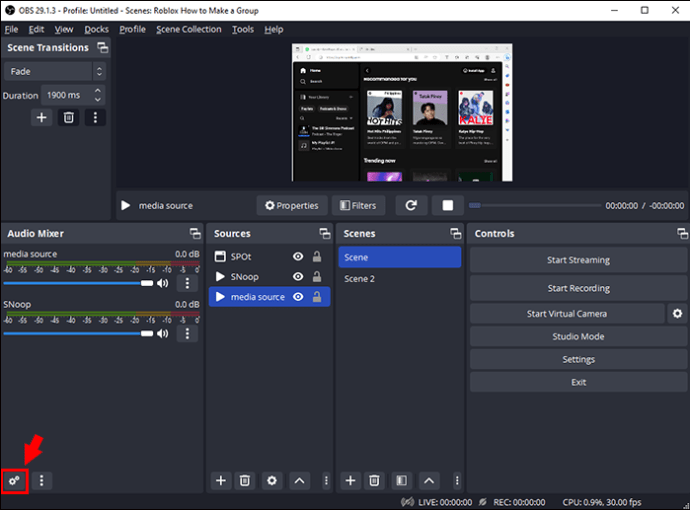Viewport: 690px width, 510px height.
Task: Move selected scene up
Action: point(429,481)
